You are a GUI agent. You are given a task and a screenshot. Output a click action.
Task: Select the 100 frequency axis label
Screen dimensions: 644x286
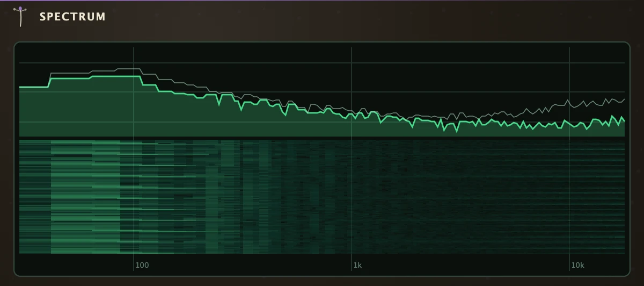142,265
